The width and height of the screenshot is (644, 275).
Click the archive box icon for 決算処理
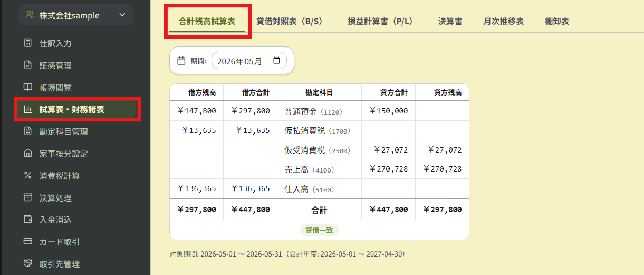tap(28, 197)
